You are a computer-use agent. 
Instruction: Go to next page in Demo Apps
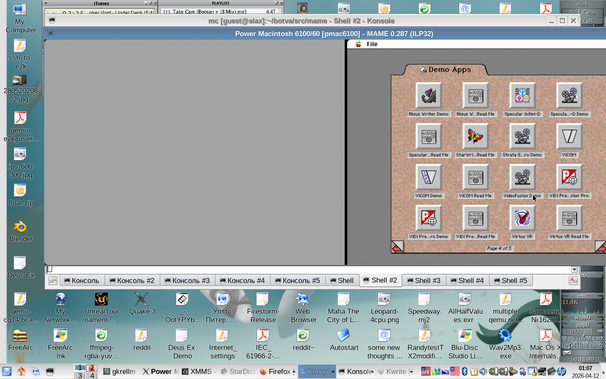point(601,246)
